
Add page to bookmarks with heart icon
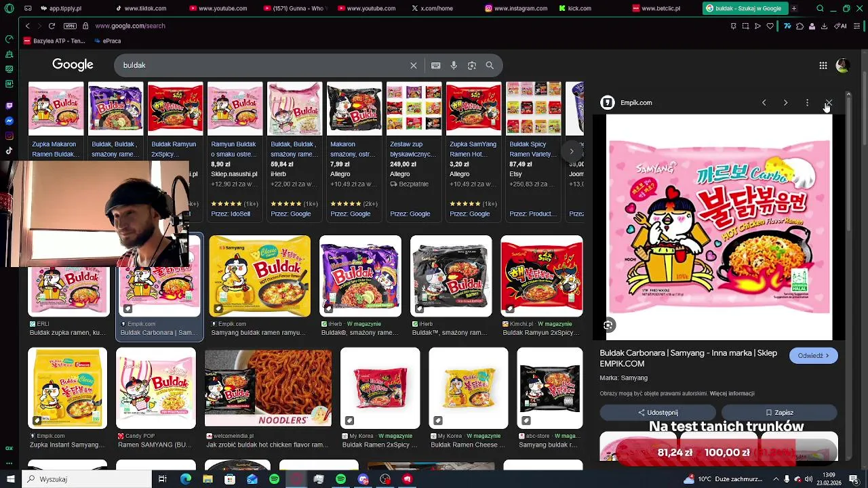[x=770, y=26]
